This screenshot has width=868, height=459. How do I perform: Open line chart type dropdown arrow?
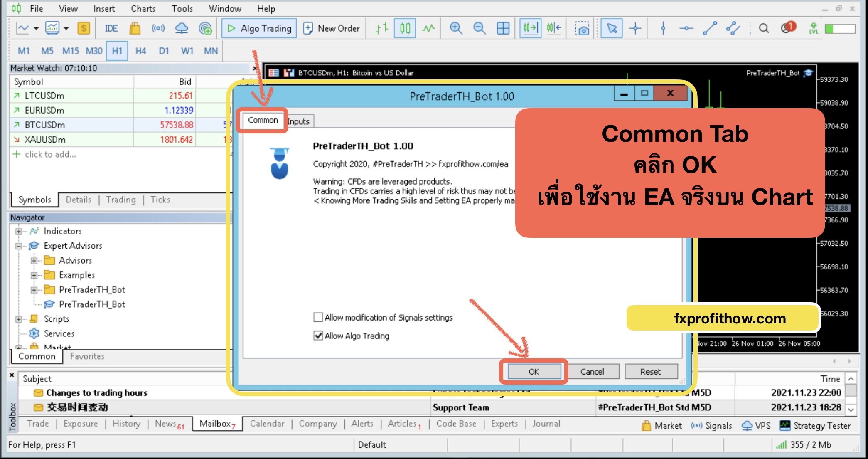click(x=36, y=29)
